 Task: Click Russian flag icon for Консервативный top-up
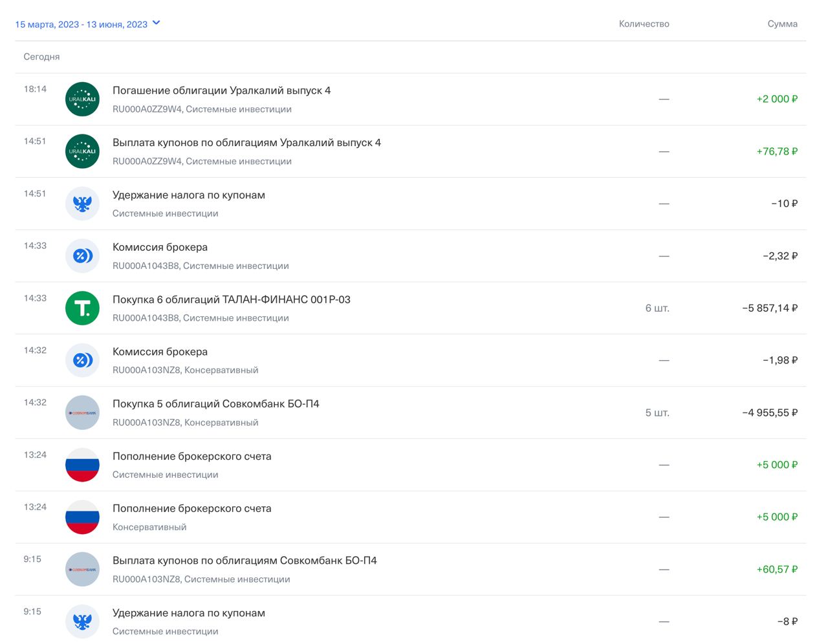coord(82,517)
